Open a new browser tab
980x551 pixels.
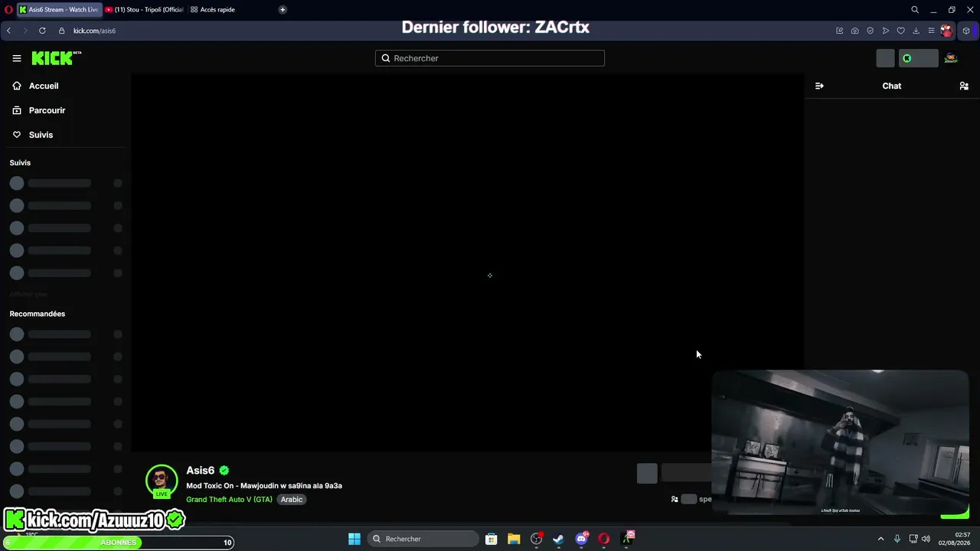pyautogui.click(x=283, y=10)
